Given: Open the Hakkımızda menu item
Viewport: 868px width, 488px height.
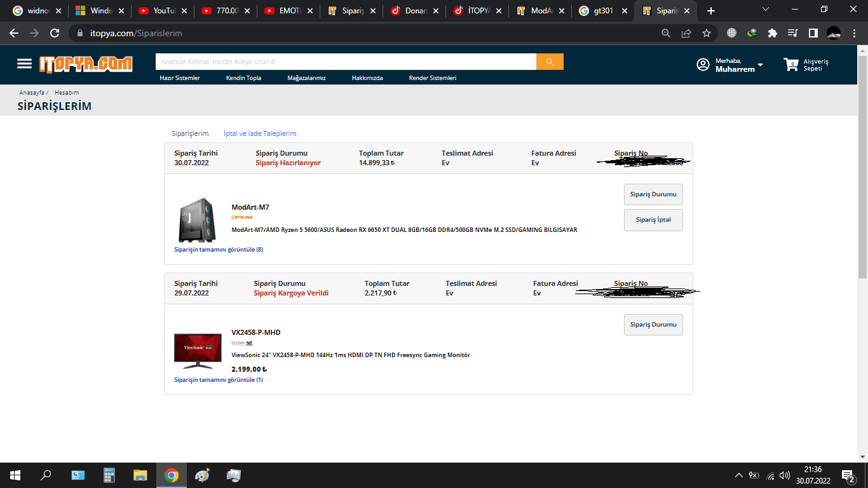Looking at the screenshot, I should coord(367,78).
